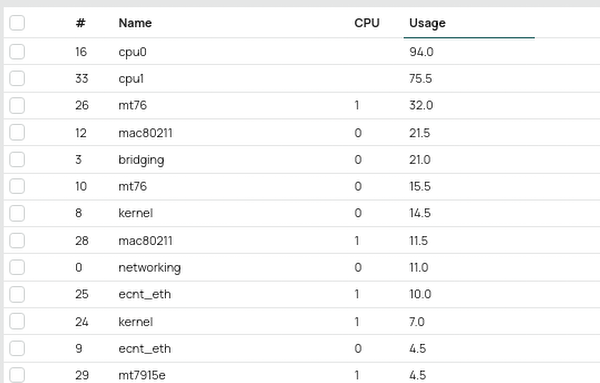Viewport: 600px width, 383px height.
Task: Click the mt76 name in row 10
Action: tap(132, 186)
